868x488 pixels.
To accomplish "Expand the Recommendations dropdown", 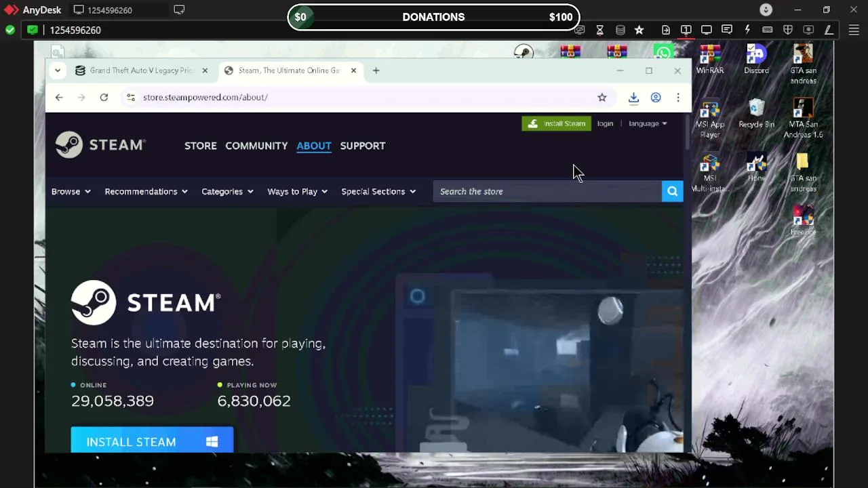I will coord(146,192).
